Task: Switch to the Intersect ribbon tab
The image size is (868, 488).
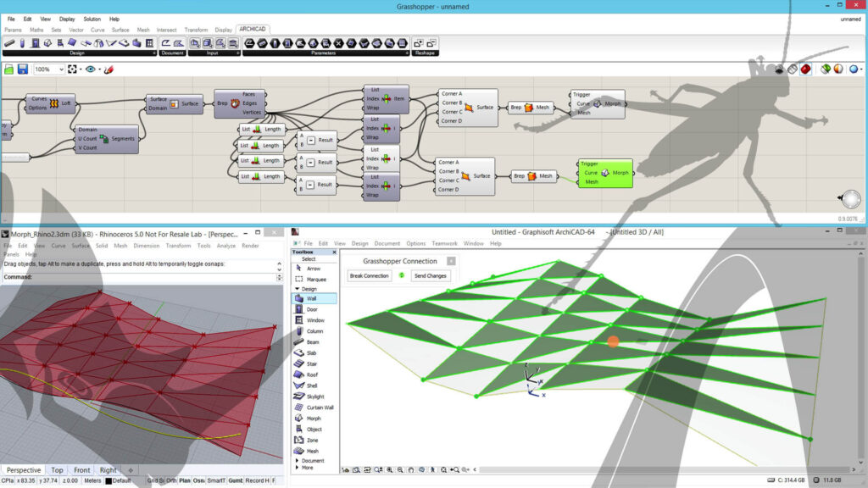Action: pos(166,30)
